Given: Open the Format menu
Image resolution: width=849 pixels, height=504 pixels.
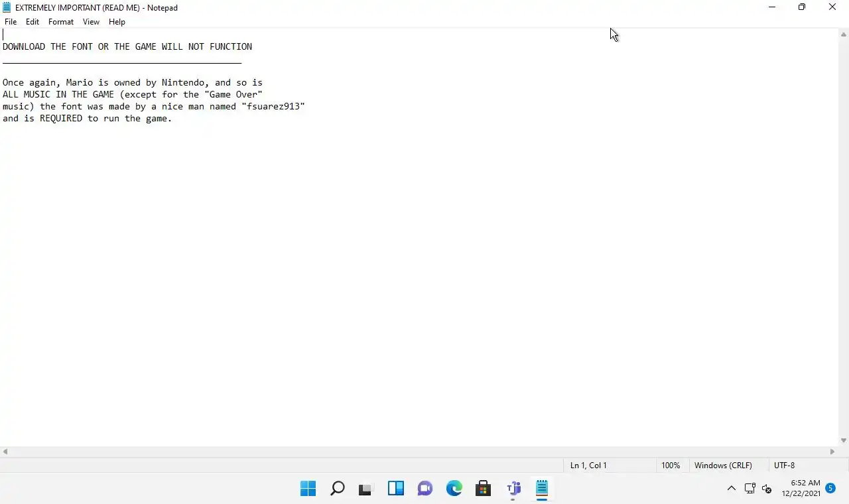Looking at the screenshot, I should [61, 22].
